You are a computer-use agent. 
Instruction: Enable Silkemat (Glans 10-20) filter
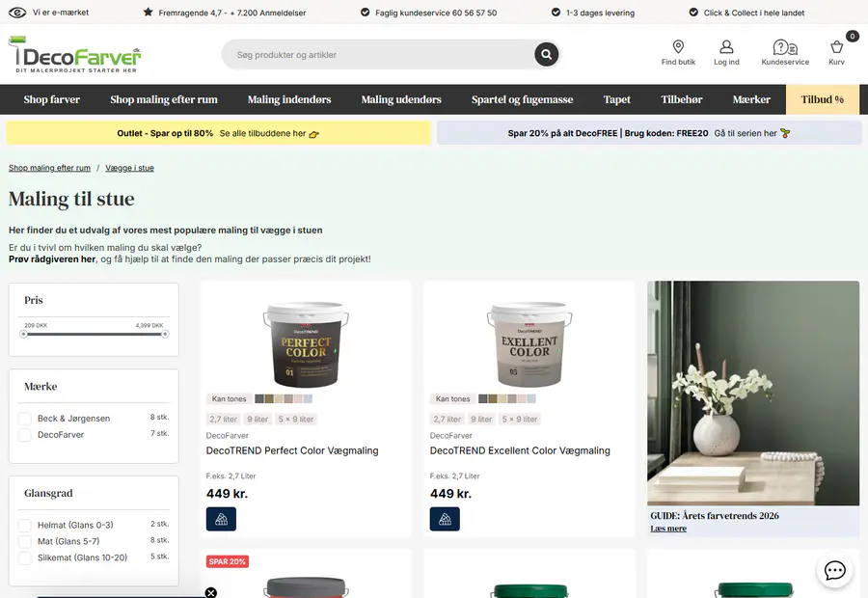24,557
